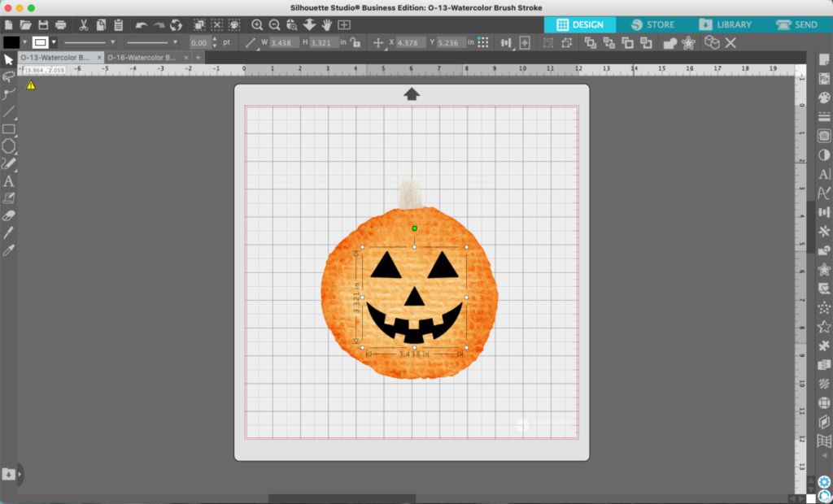The width and height of the screenshot is (833, 504).
Task: Open the STORE tab
Action: pos(653,24)
